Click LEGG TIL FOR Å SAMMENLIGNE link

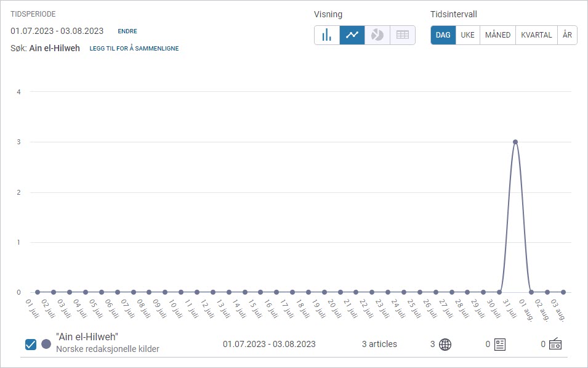[134, 49]
